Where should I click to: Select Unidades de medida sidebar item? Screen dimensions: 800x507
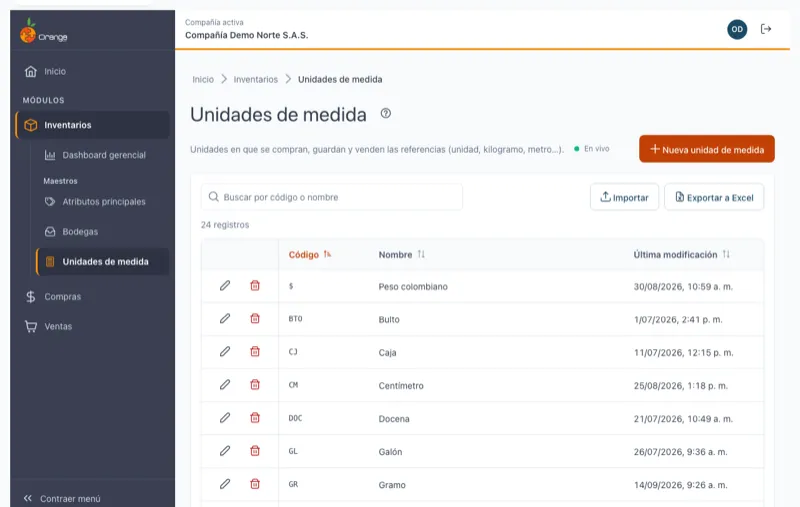point(103,262)
